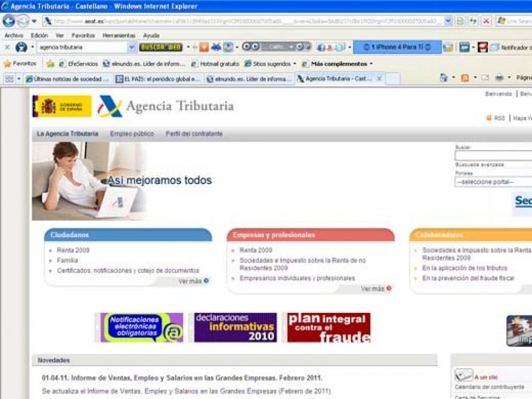Click 'Familia' under Ciudadanos

click(x=67, y=260)
